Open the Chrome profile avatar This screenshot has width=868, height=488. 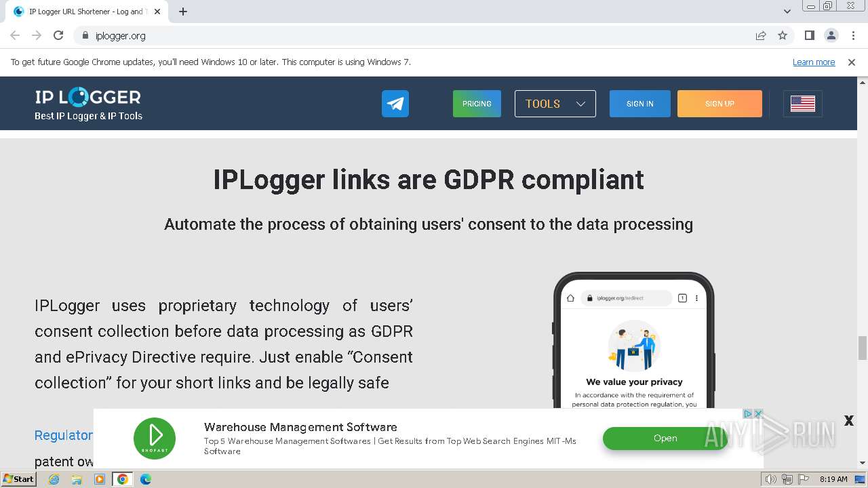(x=831, y=35)
